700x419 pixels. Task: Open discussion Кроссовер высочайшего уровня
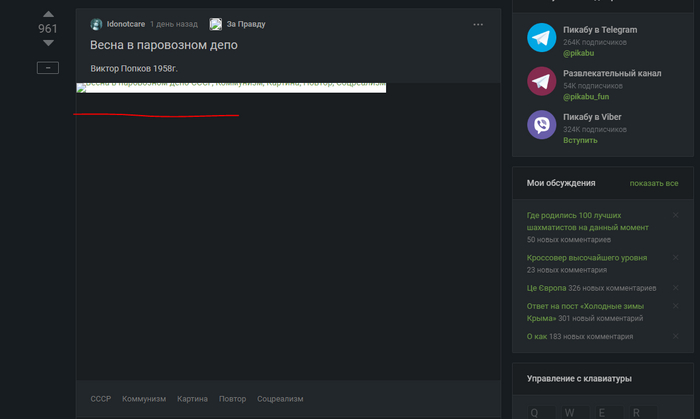pyautogui.click(x=587, y=258)
